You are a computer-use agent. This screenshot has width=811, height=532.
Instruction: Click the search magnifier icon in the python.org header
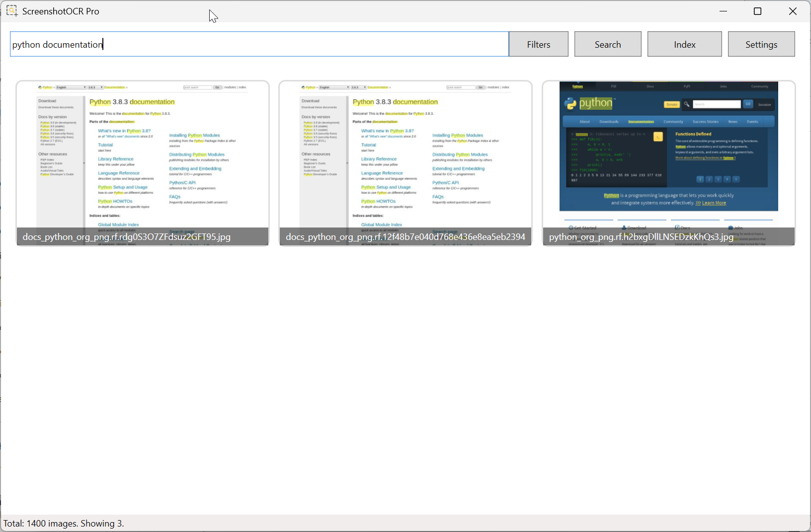pos(687,104)
